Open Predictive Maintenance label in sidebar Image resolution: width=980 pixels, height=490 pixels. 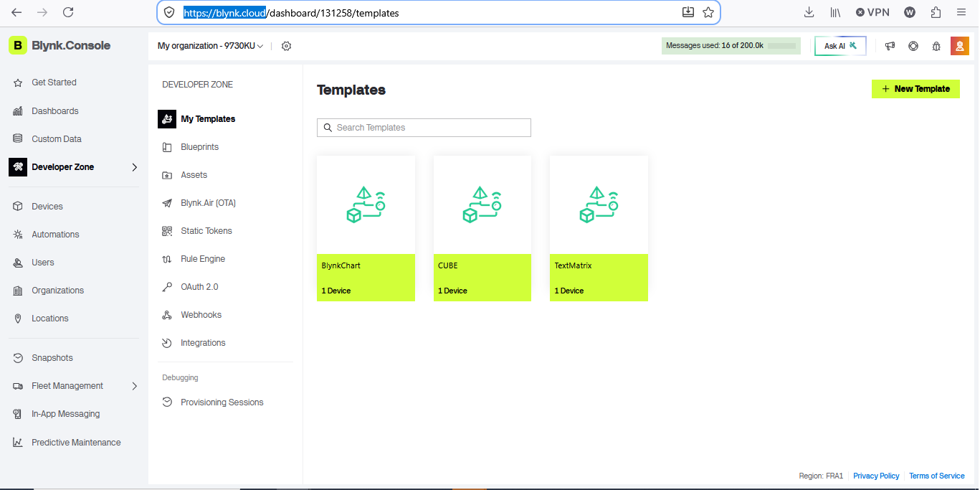76,443
